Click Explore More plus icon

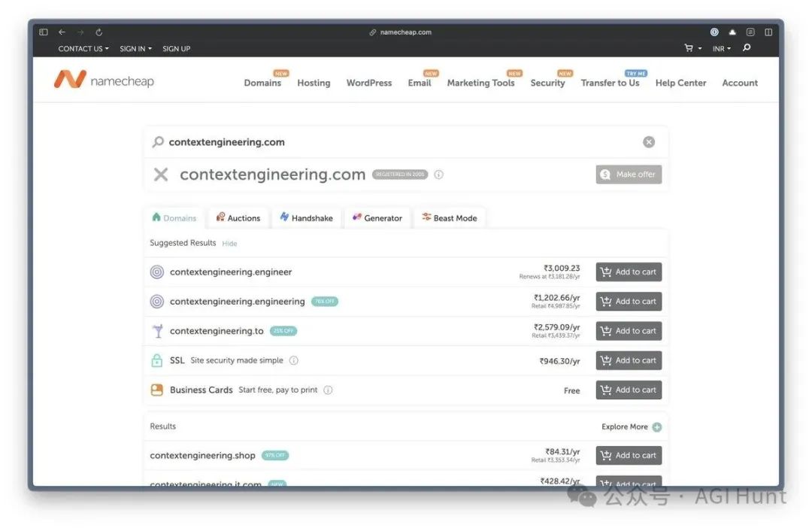(x=657, y=427)
